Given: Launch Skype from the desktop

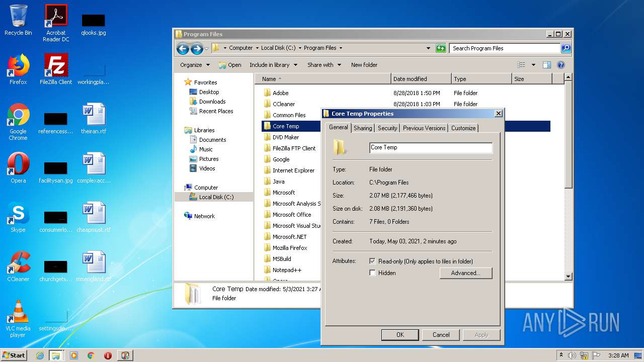Looking at the screenshot, I should point(18,217).
